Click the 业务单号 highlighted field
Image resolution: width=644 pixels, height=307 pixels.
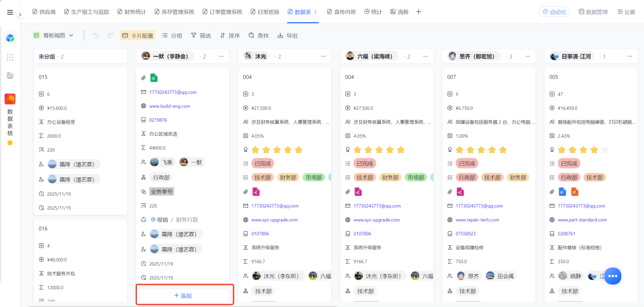point(161,192)
